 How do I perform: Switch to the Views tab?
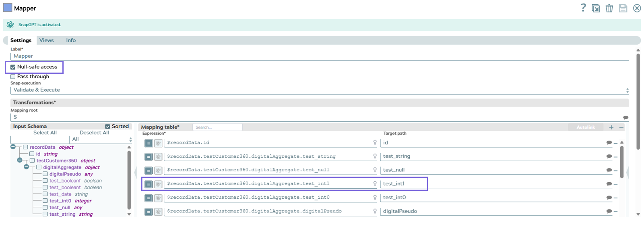pos(46,40)
